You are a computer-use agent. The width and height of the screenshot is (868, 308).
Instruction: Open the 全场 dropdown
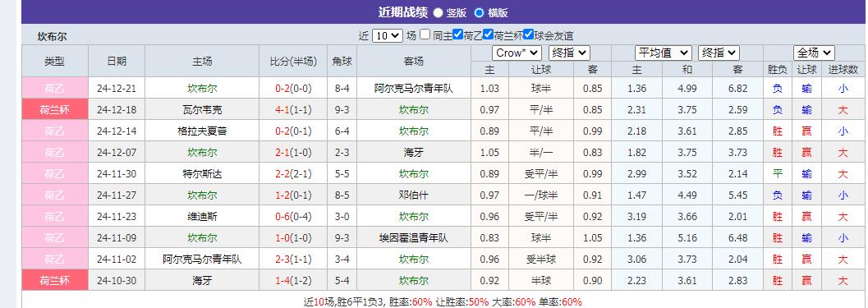[814, 53]
